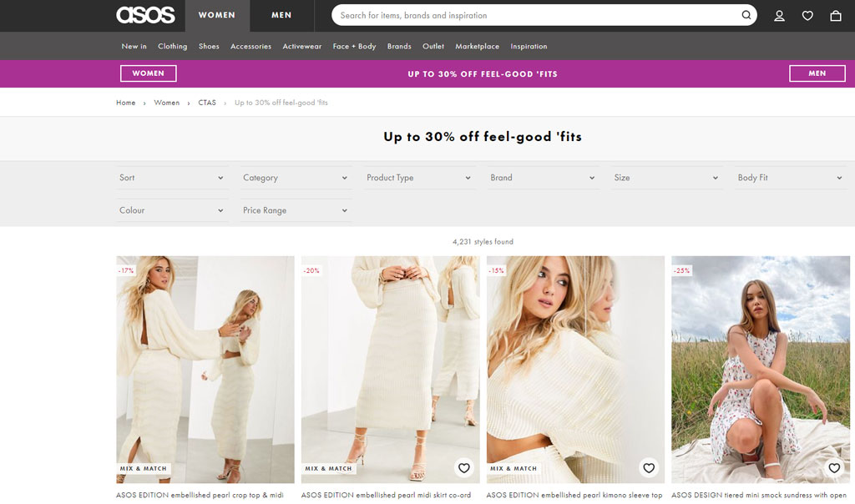Click MIX & MATCH tag on crop top
The image size is (855, 504).
[144, 468]
